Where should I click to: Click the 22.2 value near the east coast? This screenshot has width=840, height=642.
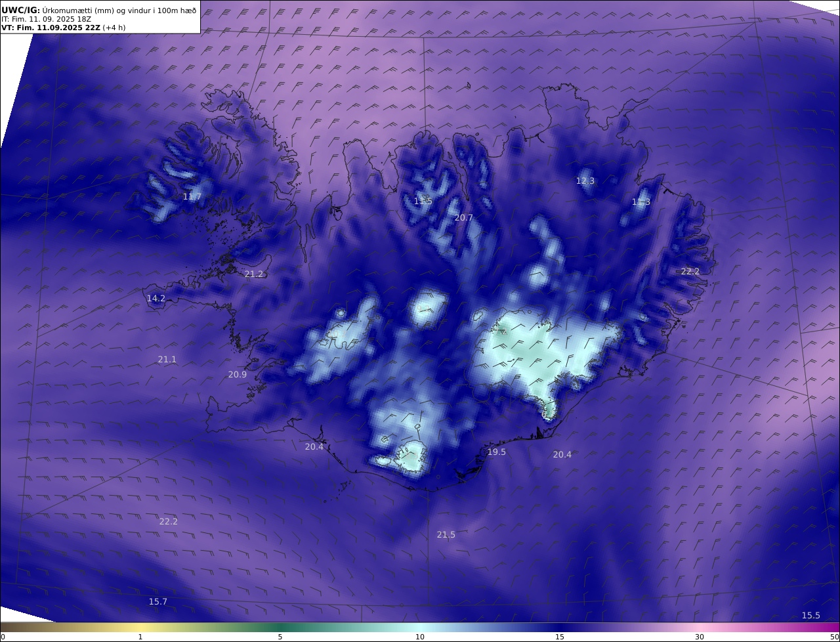pyautogui.click(x=690, y=271)
